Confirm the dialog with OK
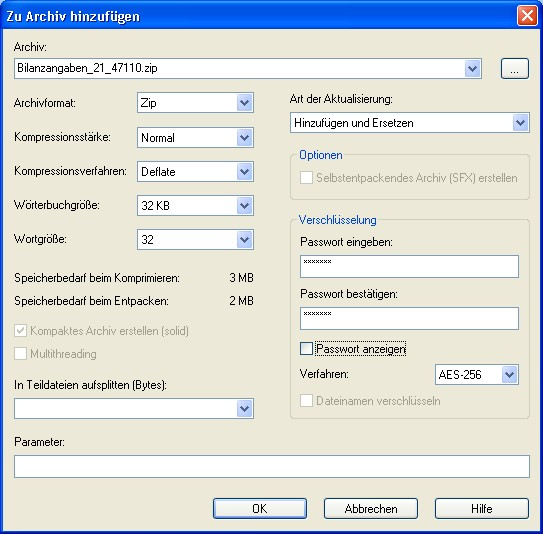 (x=260, y=508)
